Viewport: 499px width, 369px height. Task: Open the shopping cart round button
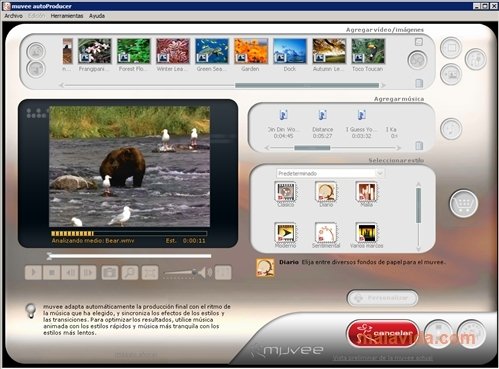[x=464, y=203]
